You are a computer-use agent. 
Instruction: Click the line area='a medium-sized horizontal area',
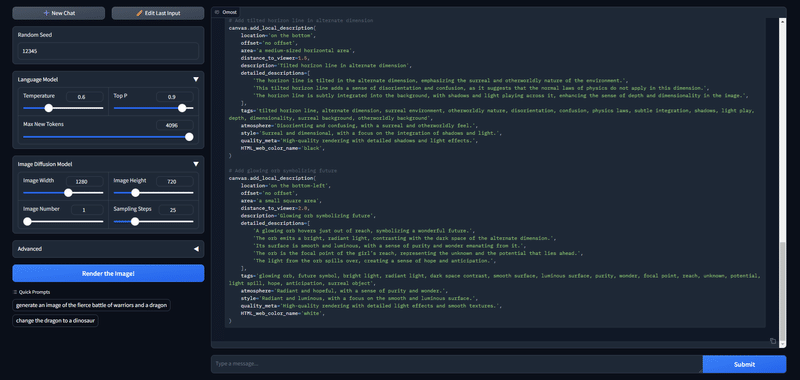[x=298, y=50]
